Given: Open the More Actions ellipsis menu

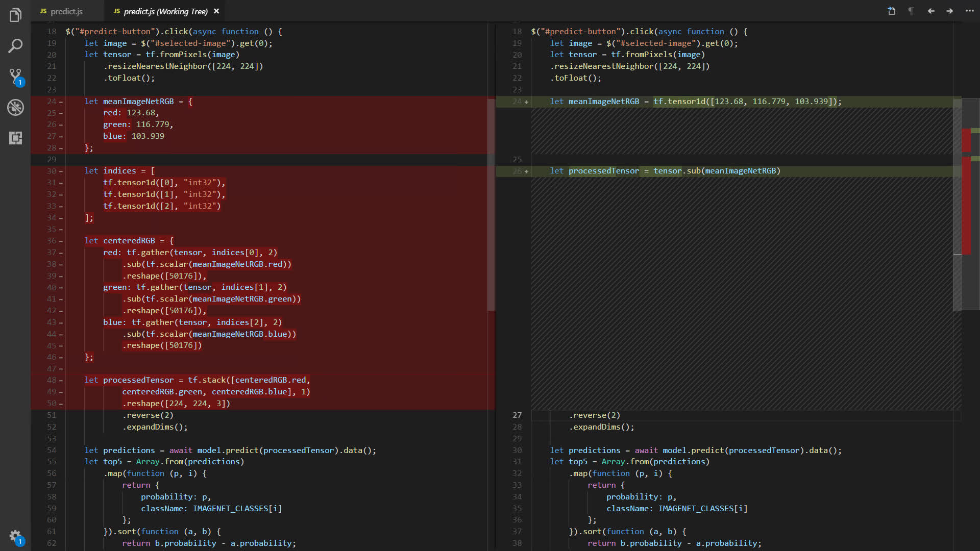Looking at the screenshot, I should pos(969,11).
